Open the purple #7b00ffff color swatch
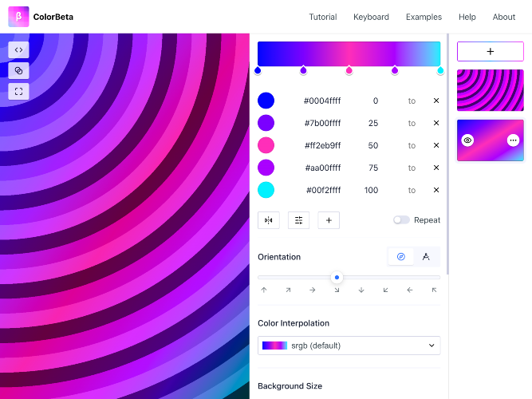532x399 pixels. (x=266, y=123)
